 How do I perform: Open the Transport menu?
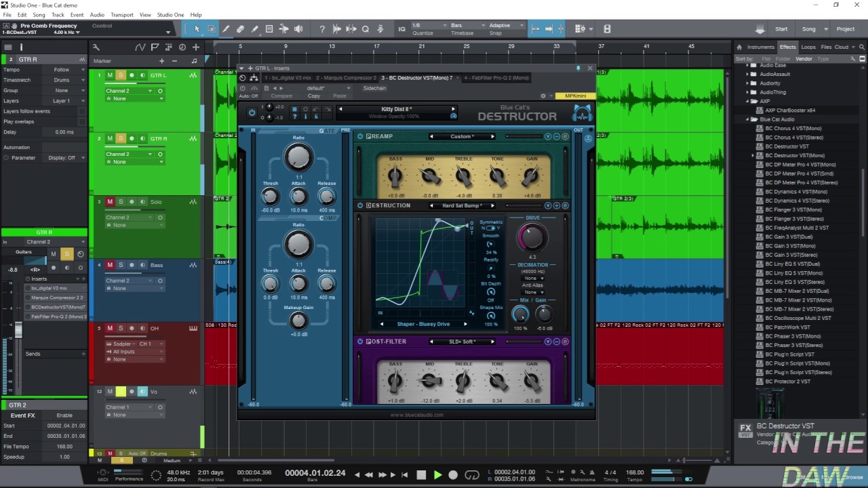click(x=122, y=14)
